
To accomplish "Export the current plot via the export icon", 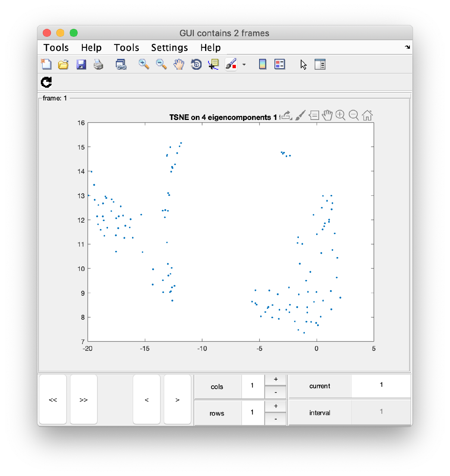I will point(286,115).
